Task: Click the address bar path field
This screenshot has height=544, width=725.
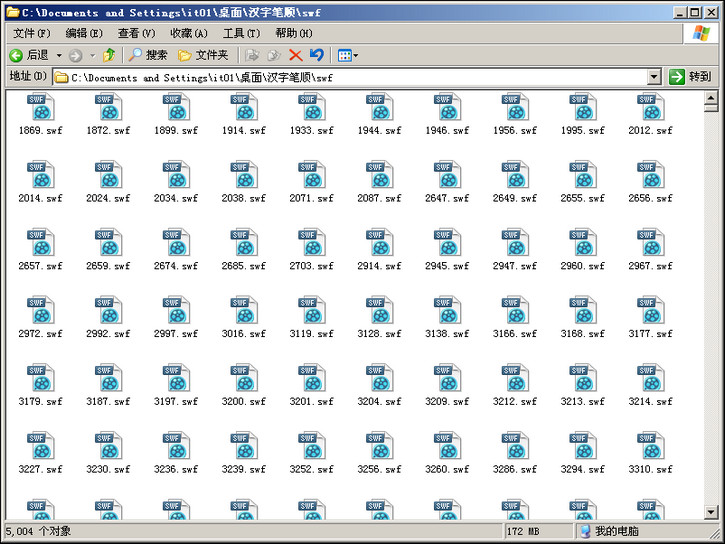Action: click(x=350, y=77)
